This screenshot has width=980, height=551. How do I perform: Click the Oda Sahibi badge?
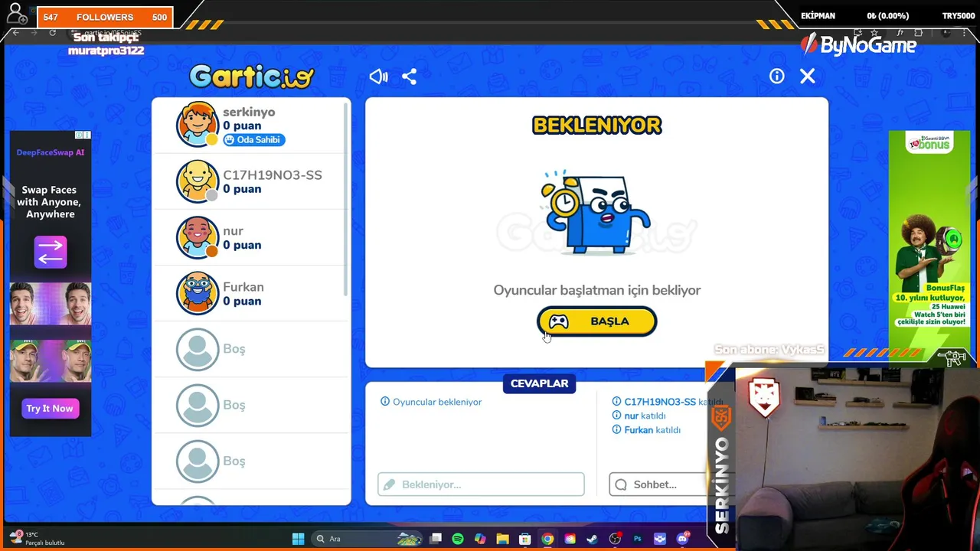coord(253,140)
